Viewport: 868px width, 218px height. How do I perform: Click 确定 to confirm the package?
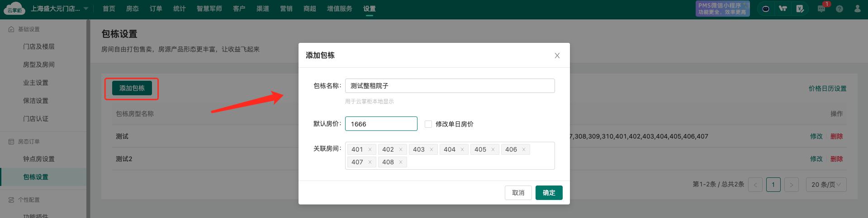coord(549,193)
